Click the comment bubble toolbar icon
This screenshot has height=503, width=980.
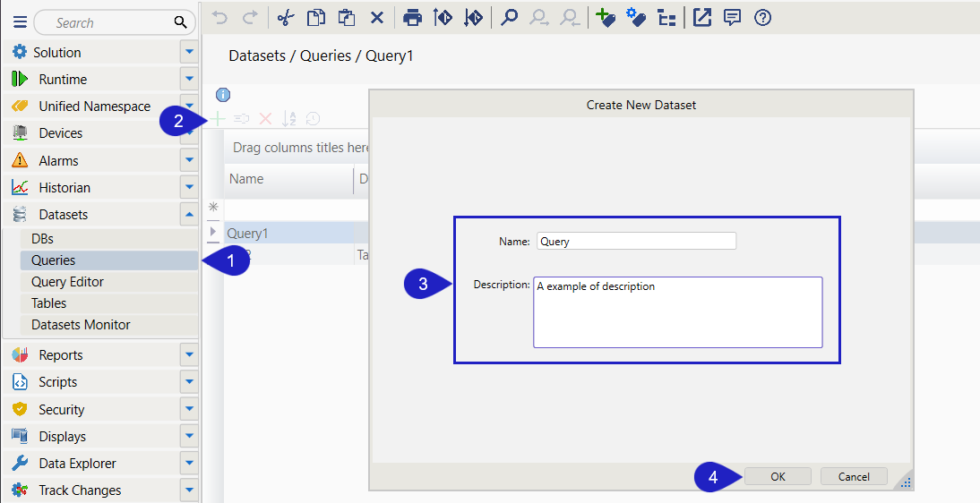pos(732,17)
